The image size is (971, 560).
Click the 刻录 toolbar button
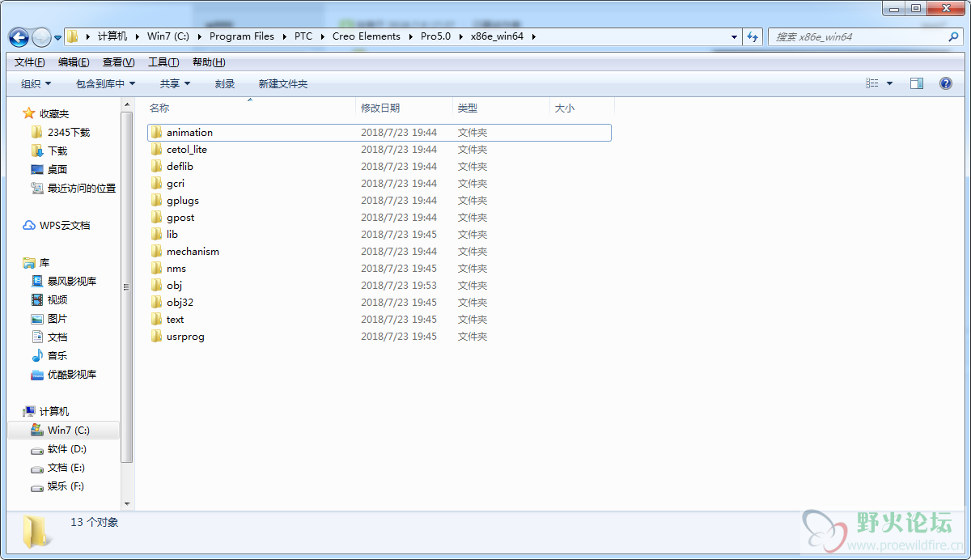pyautogui.click(x=225, y=84)
